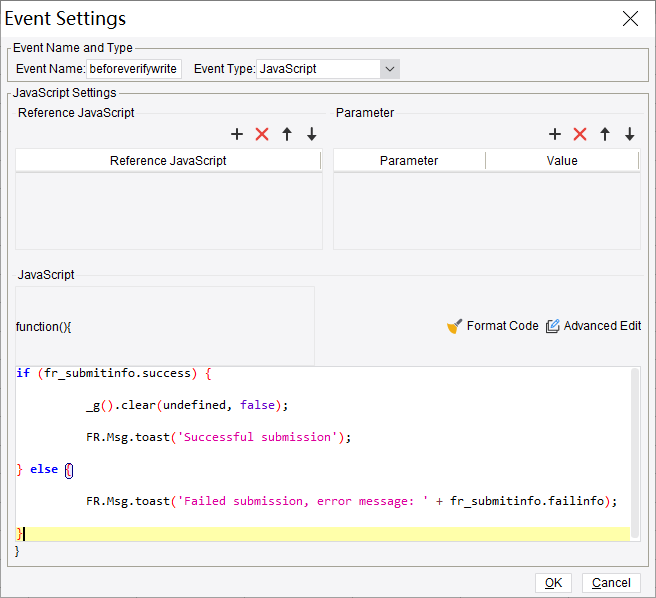This screenshot has width=656, height=598.
Task: Move Parameter row up
Action: click(x=605, y=134)
